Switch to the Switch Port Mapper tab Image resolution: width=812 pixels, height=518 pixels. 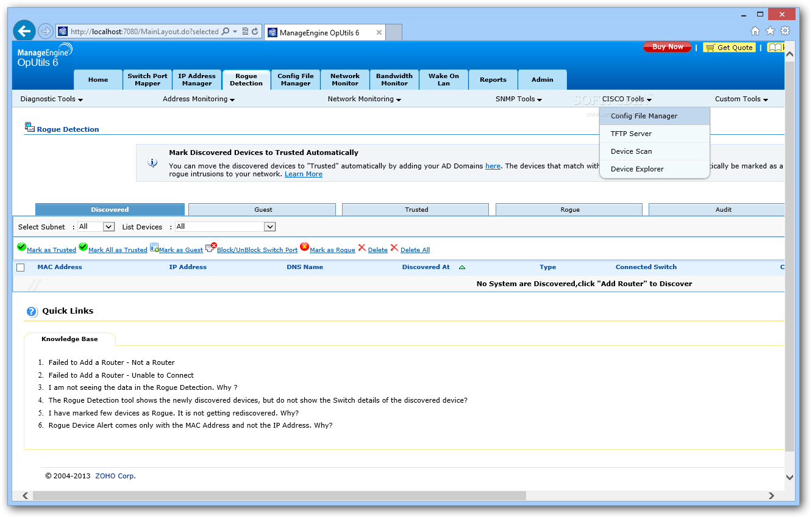(x=148, y=80)
